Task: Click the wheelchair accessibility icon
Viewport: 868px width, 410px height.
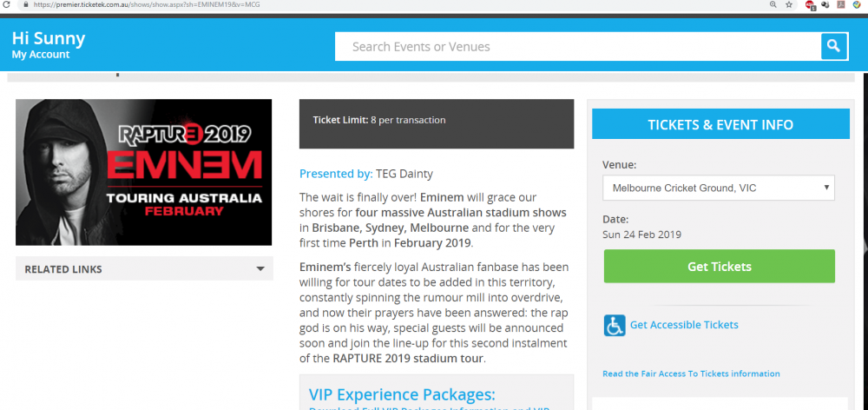Action: point(615,326)
